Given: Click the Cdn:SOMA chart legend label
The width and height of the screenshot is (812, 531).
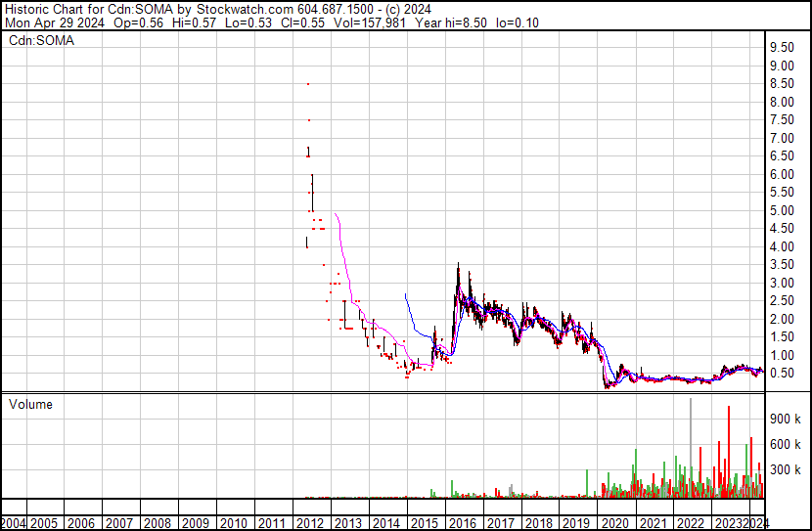Looking at the screenshot, I should point(41,40).
